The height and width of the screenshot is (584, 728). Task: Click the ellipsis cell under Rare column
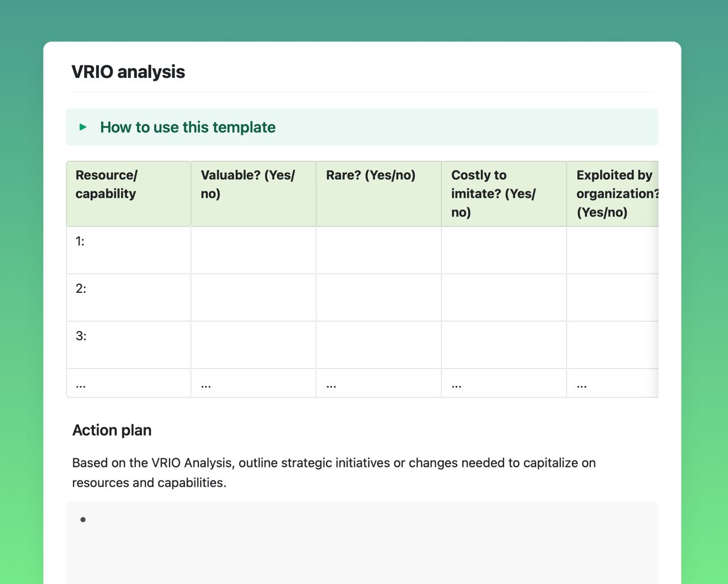378,383
